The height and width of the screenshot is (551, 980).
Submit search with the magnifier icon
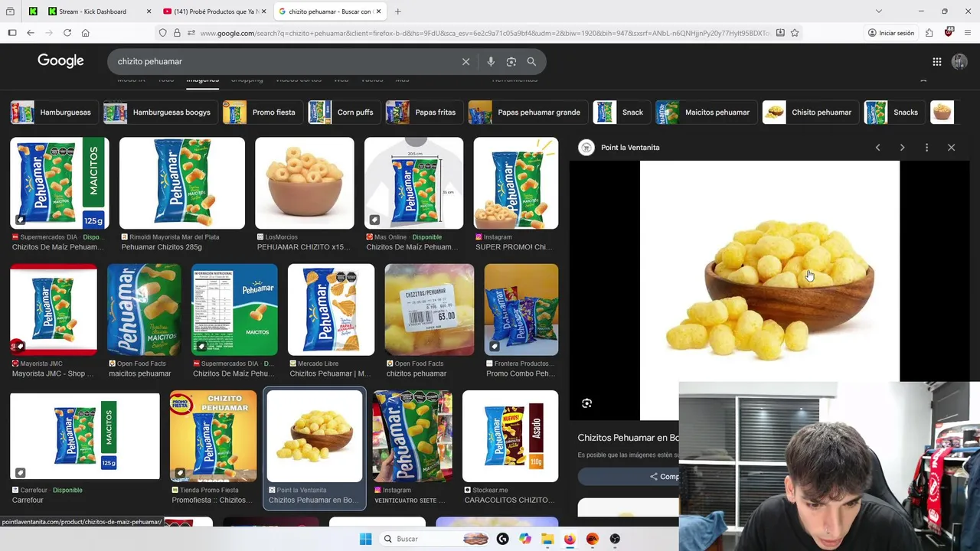[x=531, y=61]
